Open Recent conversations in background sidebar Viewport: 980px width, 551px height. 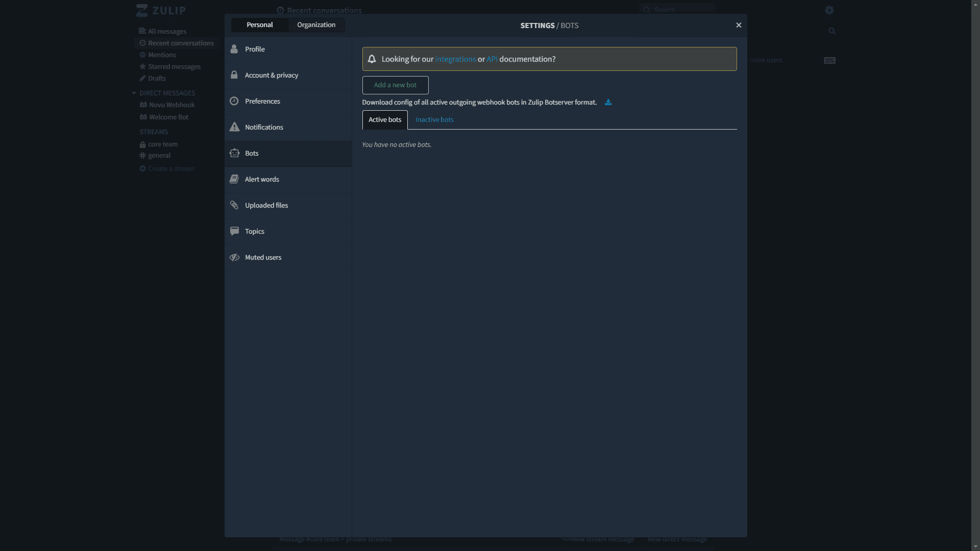click(x=181, y=43)
